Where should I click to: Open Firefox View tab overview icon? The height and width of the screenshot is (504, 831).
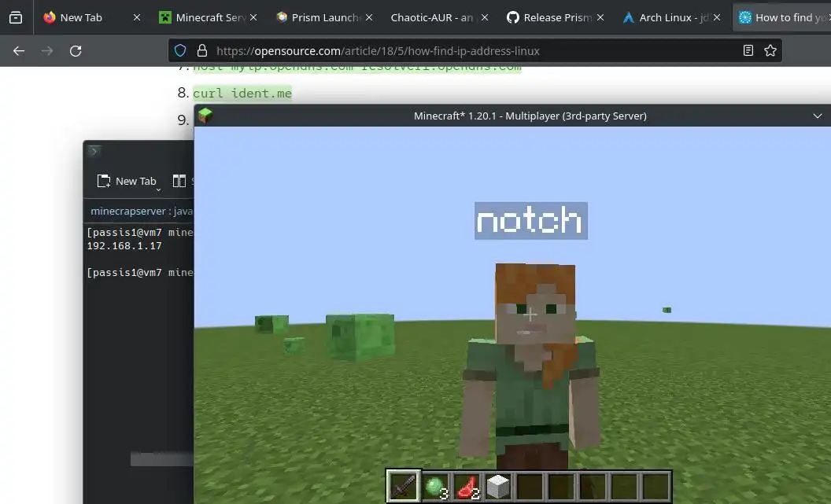point(16,17)
